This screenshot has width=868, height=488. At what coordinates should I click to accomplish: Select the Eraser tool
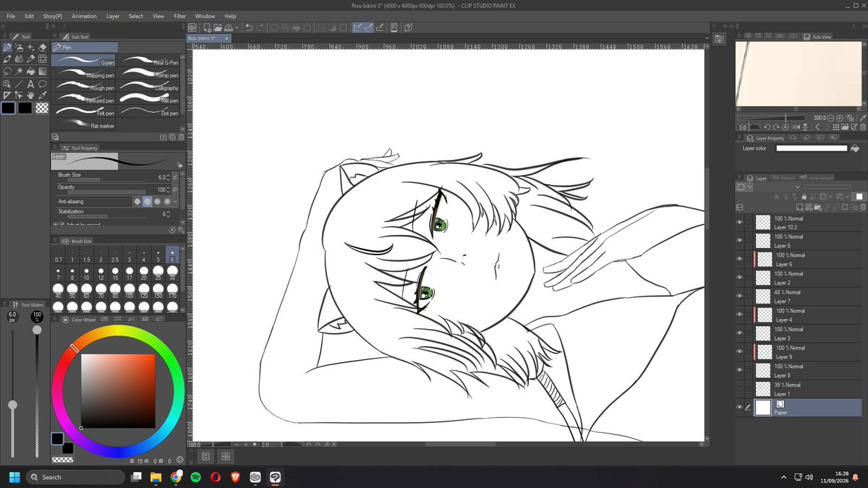(42, 48)
